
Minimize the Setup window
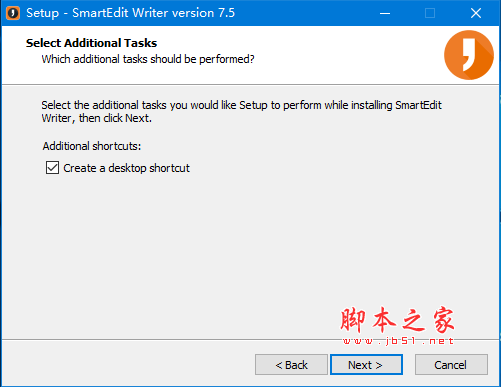(x=385, y=13)
